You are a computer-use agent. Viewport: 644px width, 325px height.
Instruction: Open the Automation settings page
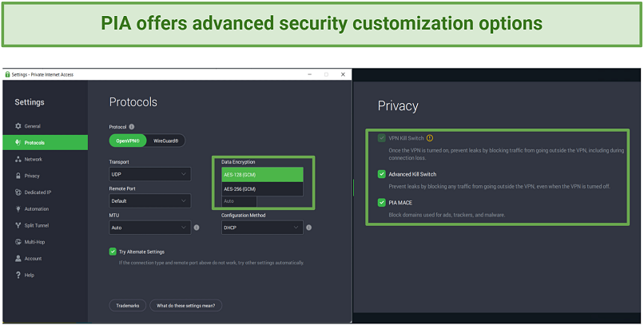[46, 209]
